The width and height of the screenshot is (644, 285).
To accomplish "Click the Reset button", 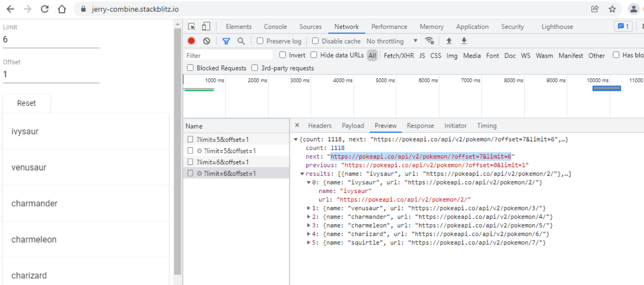I will coord(26,103).
